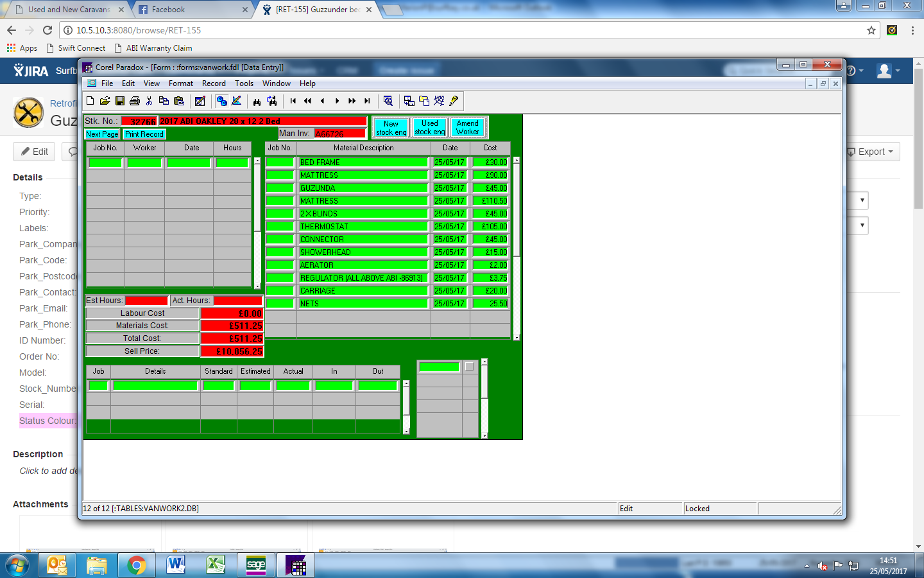Go to last record using toolbar arrow
This screenshot has height=578, width=924.
coord(367,101)
